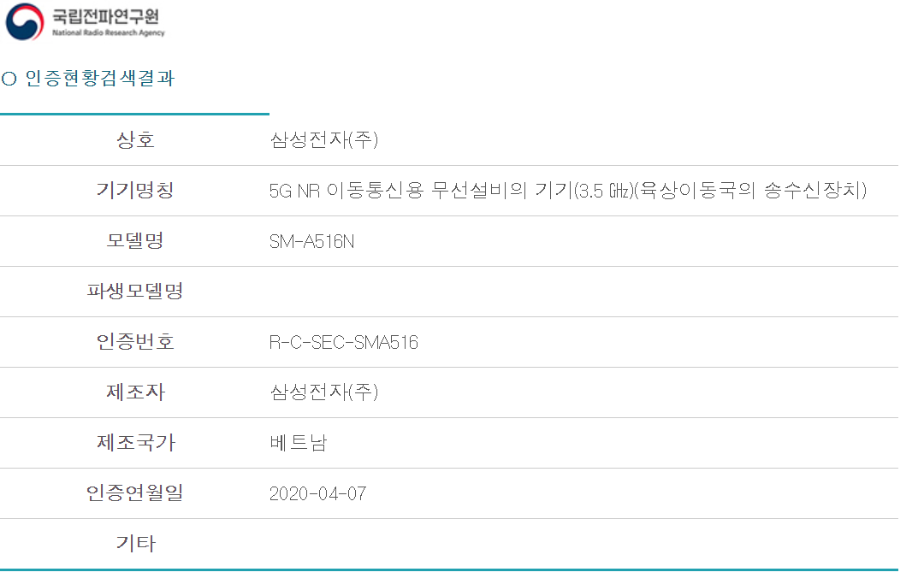Click the 모델명 row label
Screen dimensions: 924x584
click(135, 241)
